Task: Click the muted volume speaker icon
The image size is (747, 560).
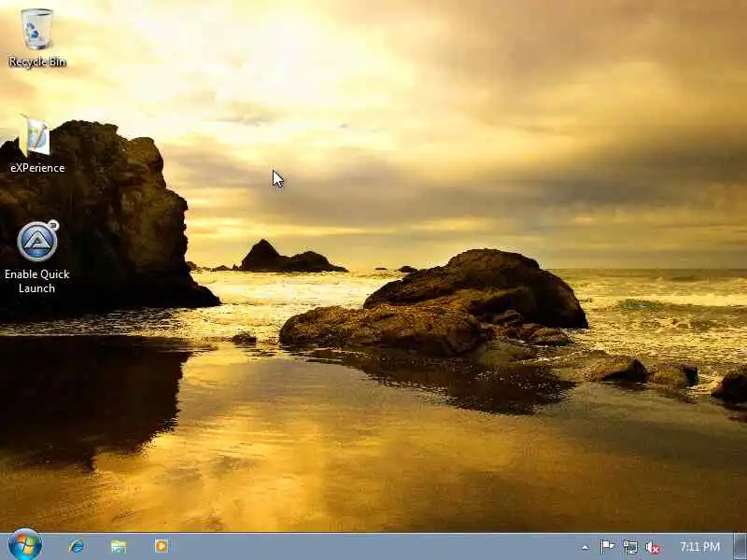Action: tap(652, 548)
